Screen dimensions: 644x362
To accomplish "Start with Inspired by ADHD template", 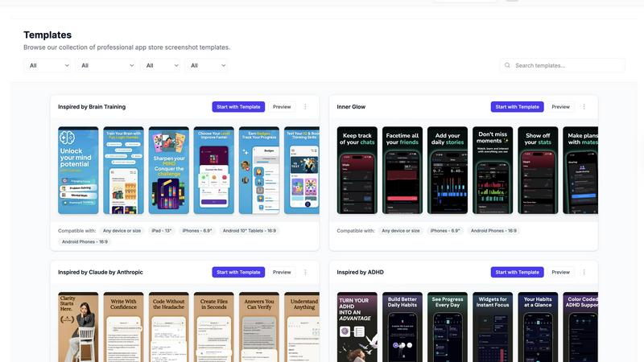I will pos(517,272).
